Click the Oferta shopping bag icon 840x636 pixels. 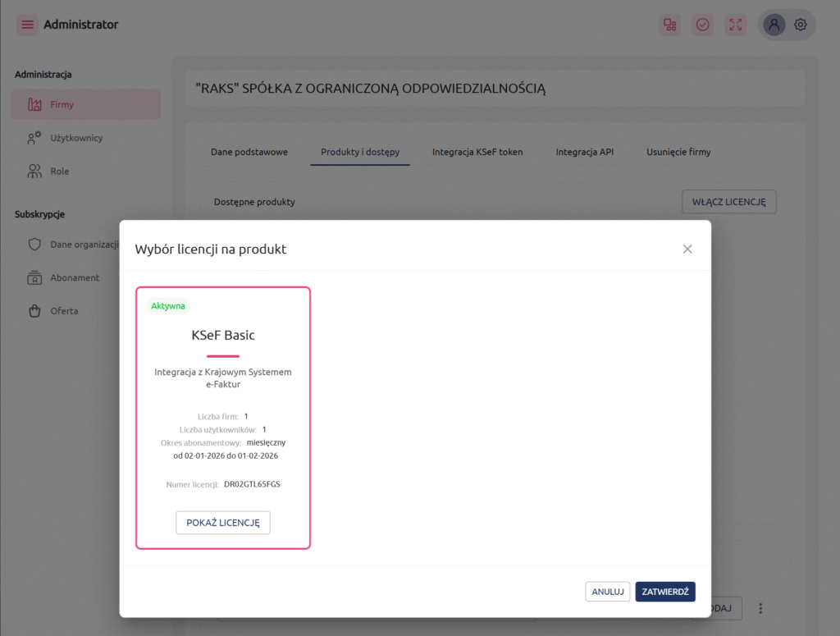coord(34,311)
